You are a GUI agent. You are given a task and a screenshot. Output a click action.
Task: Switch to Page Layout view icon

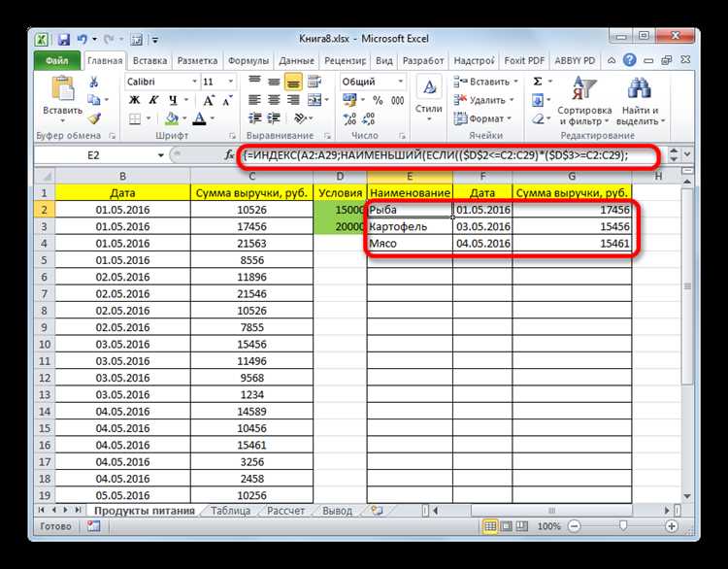click(506, 526)
